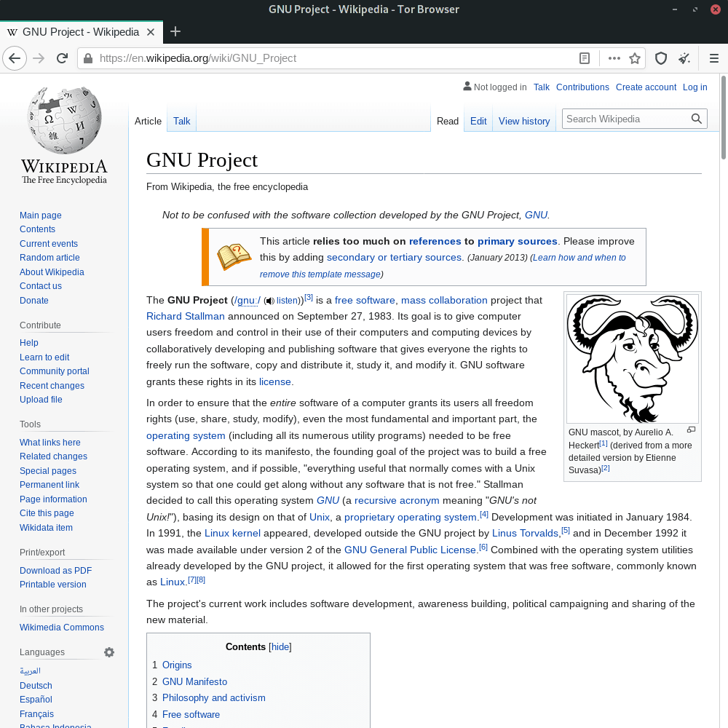Viewport: 728px width, 728px height.
Task: Open Contributions link at top
Action: pos(582,87)
